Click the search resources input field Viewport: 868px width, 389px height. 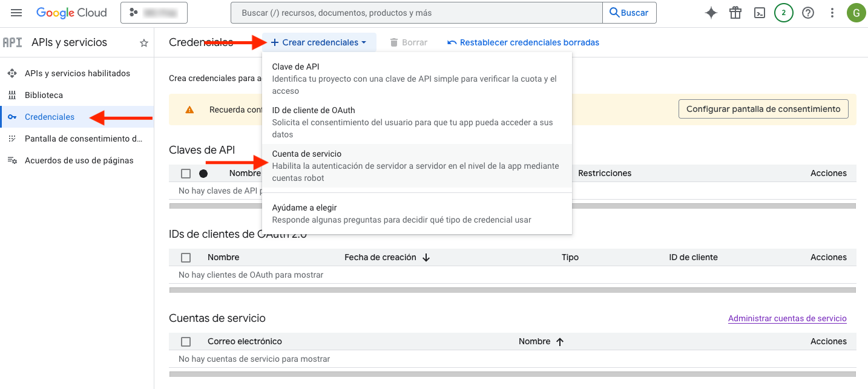416,13
